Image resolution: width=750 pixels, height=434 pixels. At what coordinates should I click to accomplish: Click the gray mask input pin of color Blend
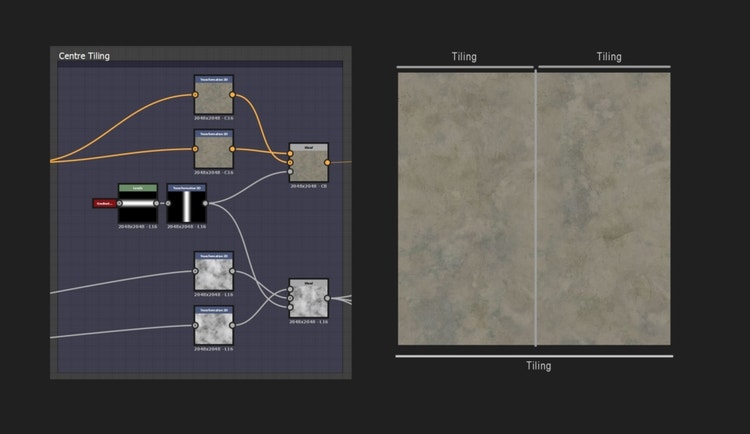290,171
